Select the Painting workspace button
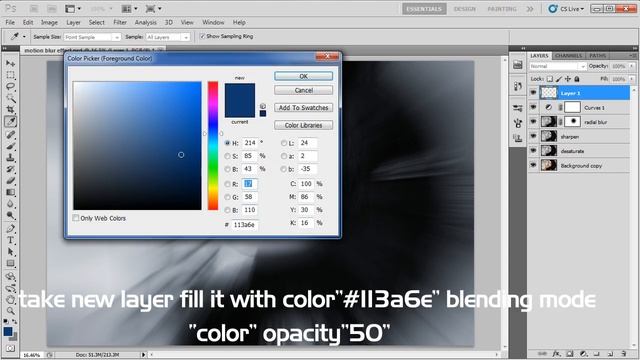Viewport: 640px width, 360px height. click(502, 9)
